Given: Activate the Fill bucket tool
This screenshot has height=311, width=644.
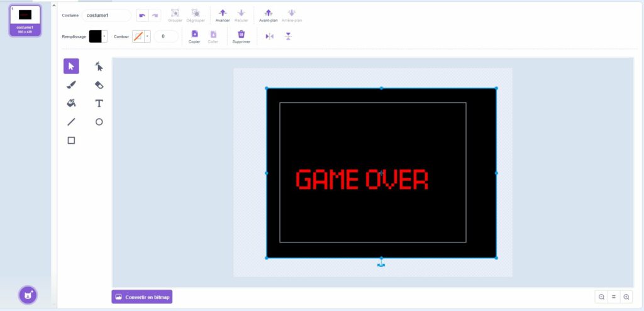Looking at the screenshot, I should [x=71, y=103].
